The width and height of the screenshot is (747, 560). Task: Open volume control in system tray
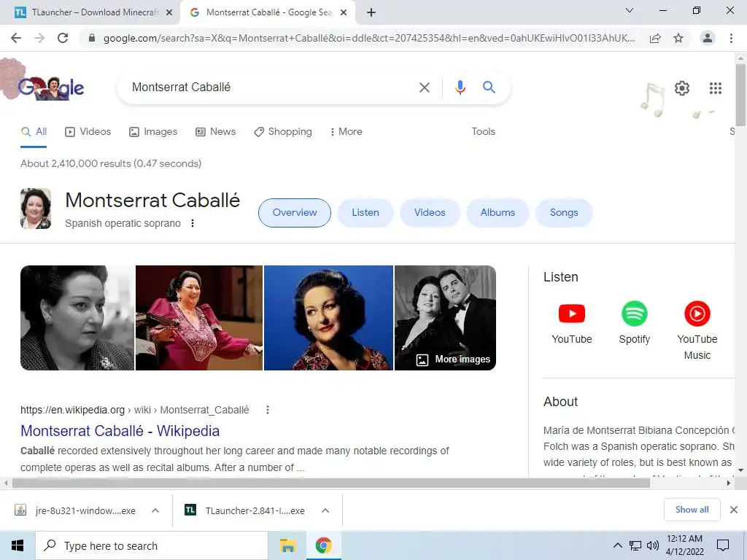(653, 545)
